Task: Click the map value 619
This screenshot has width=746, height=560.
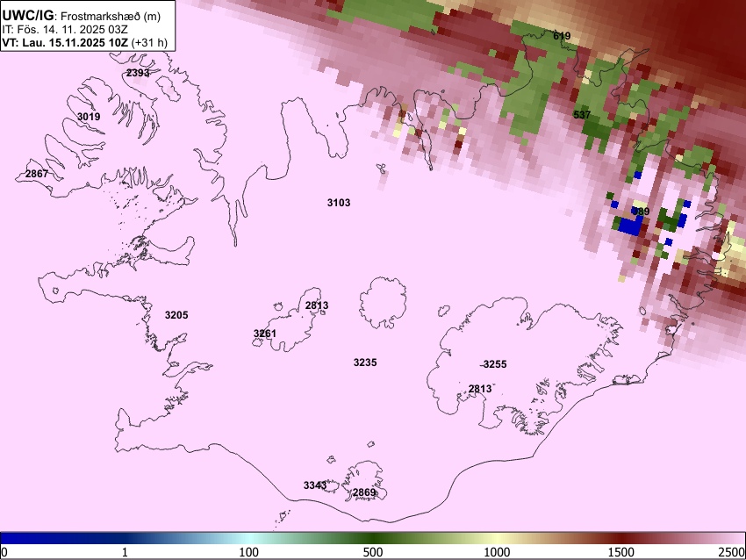Action: [562, 36]
